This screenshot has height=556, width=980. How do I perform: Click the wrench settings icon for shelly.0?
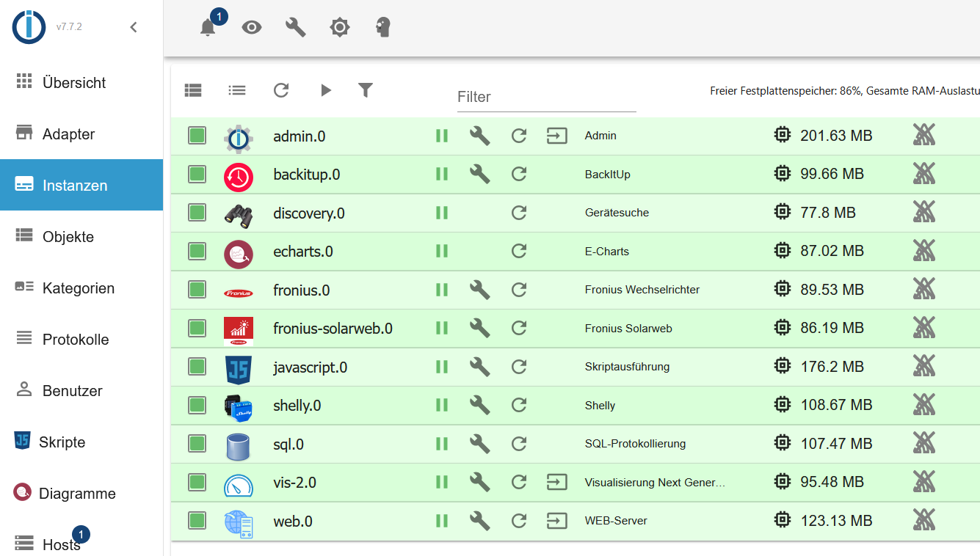479,405
